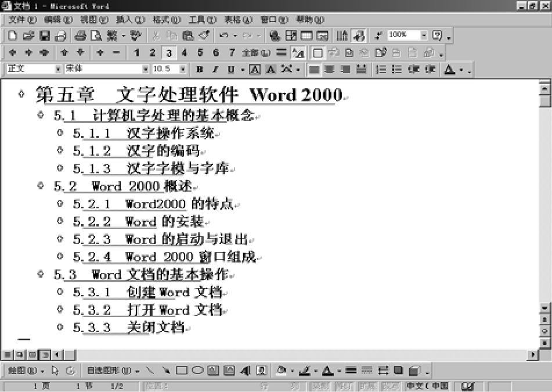This screenshot has height=392, width=552.
Task: Toggle Show First Line Only button
Action: click(x=281, y=52)
